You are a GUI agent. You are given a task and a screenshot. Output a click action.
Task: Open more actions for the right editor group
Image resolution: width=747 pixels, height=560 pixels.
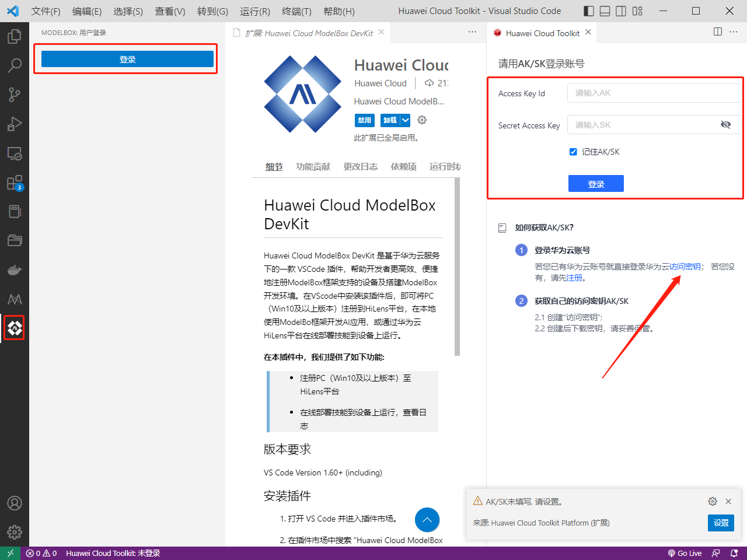coord(734,32)
